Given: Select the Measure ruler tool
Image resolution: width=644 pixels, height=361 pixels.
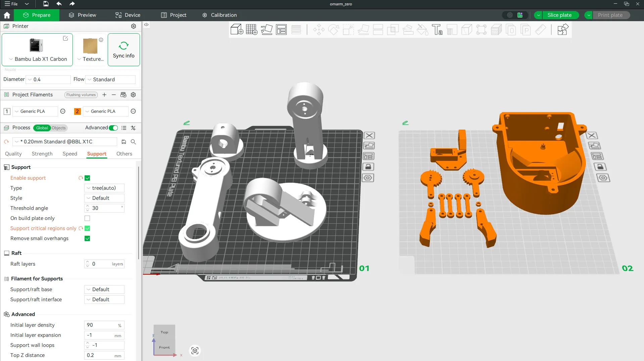Looking at the screenshot, I should pyautogui.click(x=540, y=30).
